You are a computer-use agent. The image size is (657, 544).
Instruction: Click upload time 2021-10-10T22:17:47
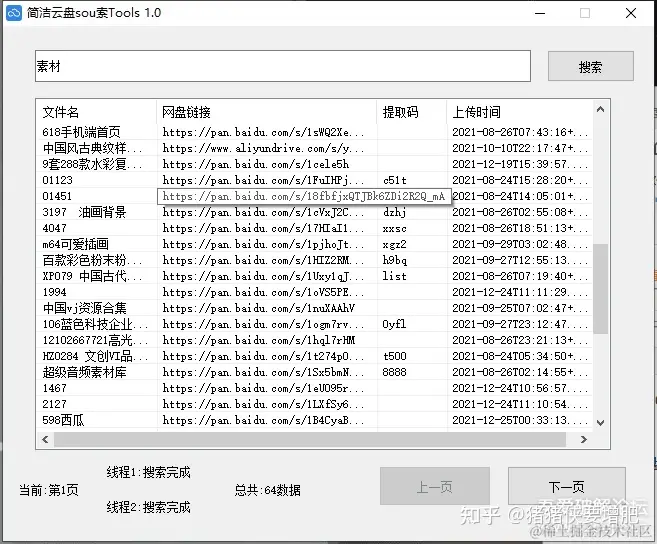[520, 148]
